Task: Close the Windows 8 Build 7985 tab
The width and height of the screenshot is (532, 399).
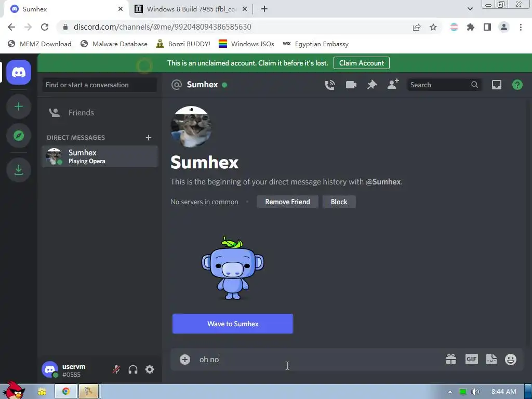Action: coord(245,9)
